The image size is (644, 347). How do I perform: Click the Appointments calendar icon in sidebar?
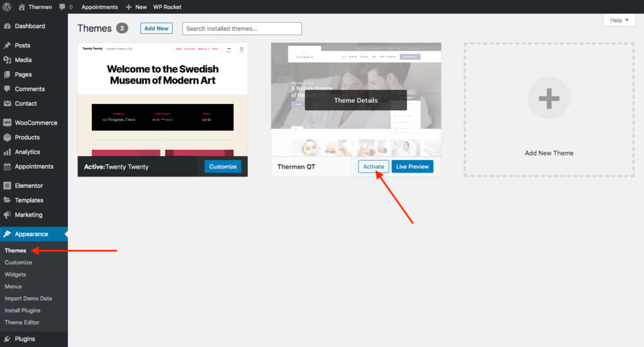(7, 166)
